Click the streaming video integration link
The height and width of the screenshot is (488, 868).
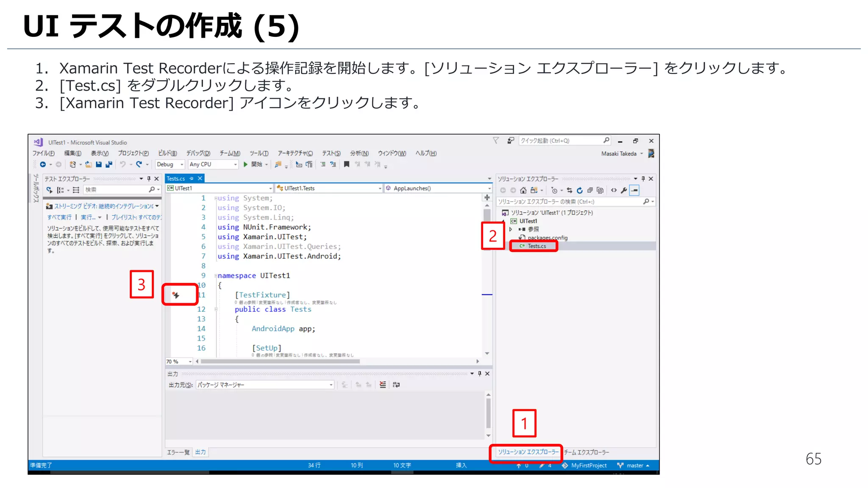[x=104, y=206]
